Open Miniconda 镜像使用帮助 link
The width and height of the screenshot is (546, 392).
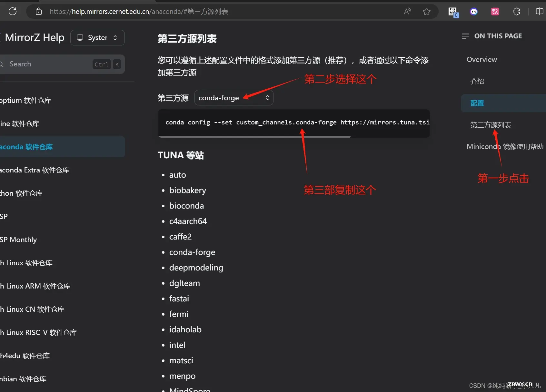505,147
